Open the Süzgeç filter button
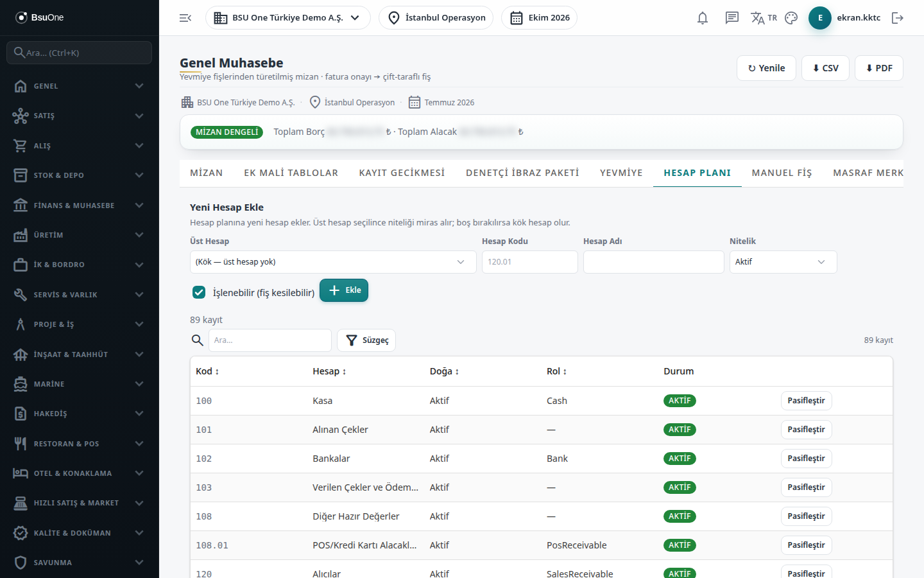924x578 pixels. [x=366, y=340]
